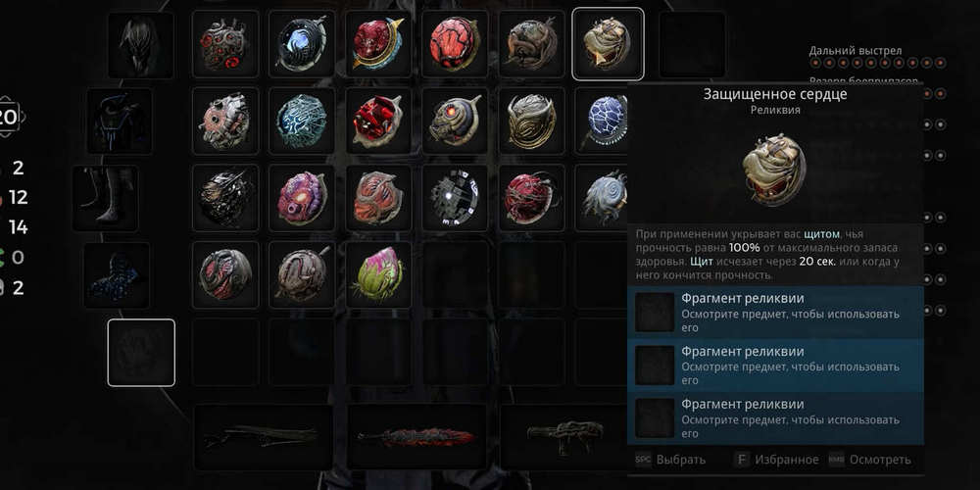Screen dimensions: 980x490
Task: Select the red glowing melee weapon slot
Action: [416, 437]
